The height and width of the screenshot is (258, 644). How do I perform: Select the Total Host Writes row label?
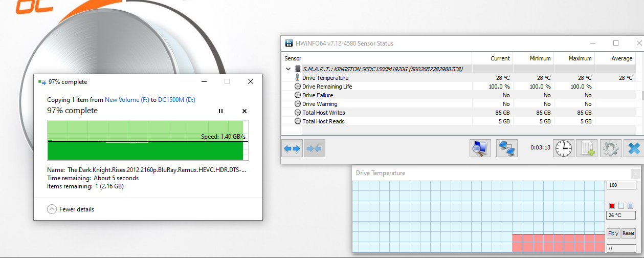click(324, 113)
